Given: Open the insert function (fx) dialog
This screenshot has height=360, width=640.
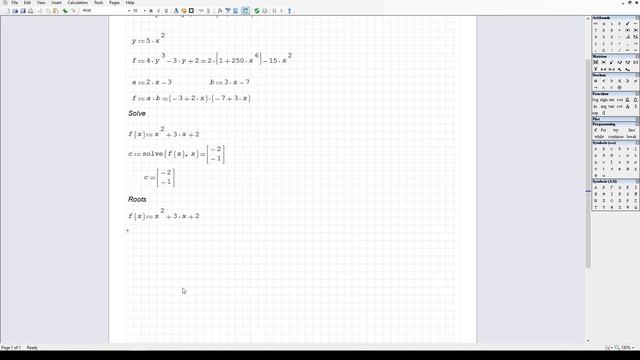Looking at the screenshot, I should point(220,11).
